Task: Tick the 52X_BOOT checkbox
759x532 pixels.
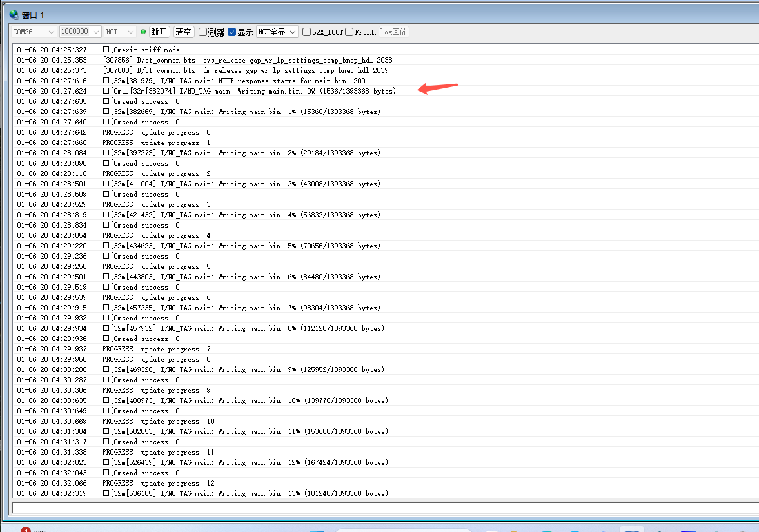Action: coord(306,32)
